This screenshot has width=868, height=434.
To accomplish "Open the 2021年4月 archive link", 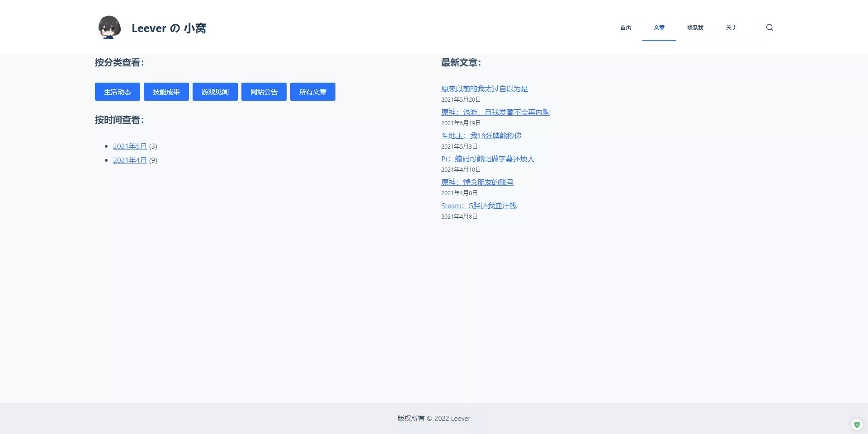I will (130, 160).
